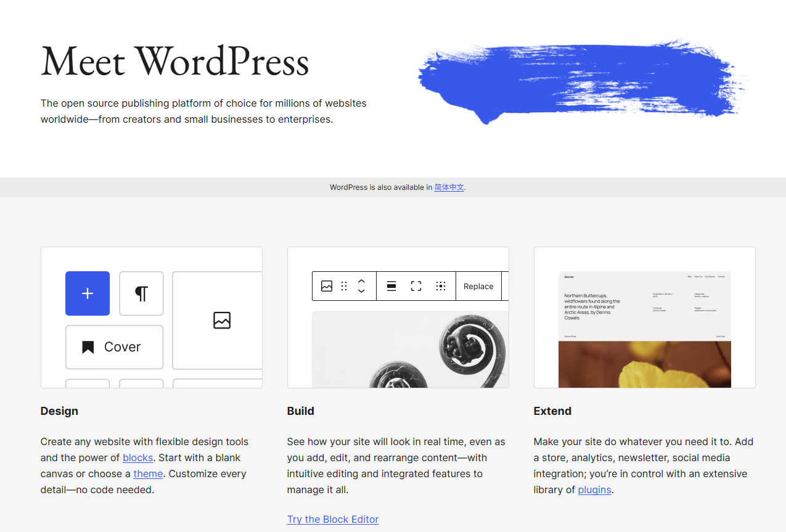Click the dotted grid icon in toolbar
Screen dimensions: 786x532
(x=441, y=286)
